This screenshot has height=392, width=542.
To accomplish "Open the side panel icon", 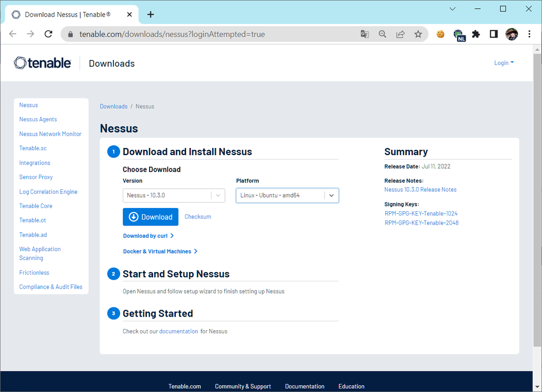I will (x=493, y=34).
